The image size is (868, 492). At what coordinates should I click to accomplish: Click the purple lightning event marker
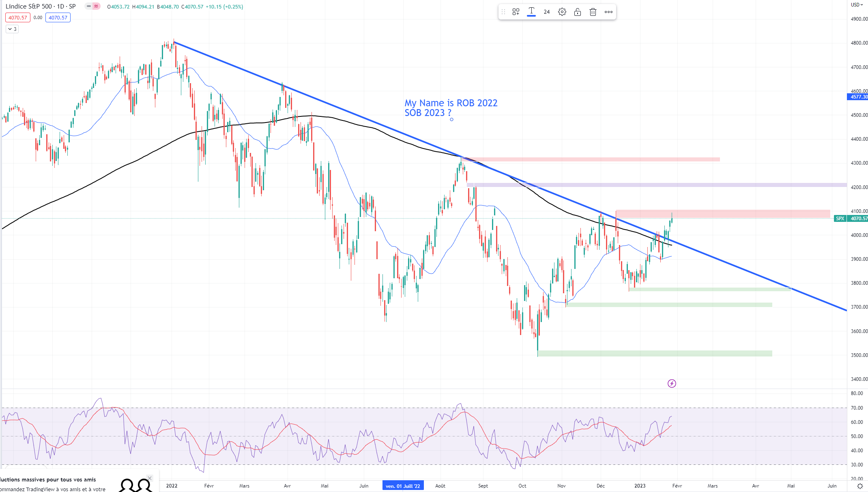[x=672, y=383]
